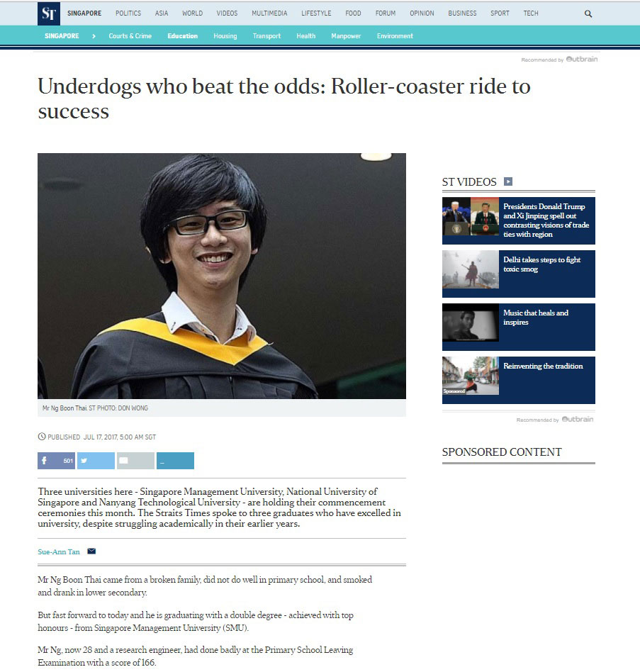The height and width of the screenshot is (672, 640).
Task: Open Music that heals and inspires video
Action: click(x=518, y=327)
